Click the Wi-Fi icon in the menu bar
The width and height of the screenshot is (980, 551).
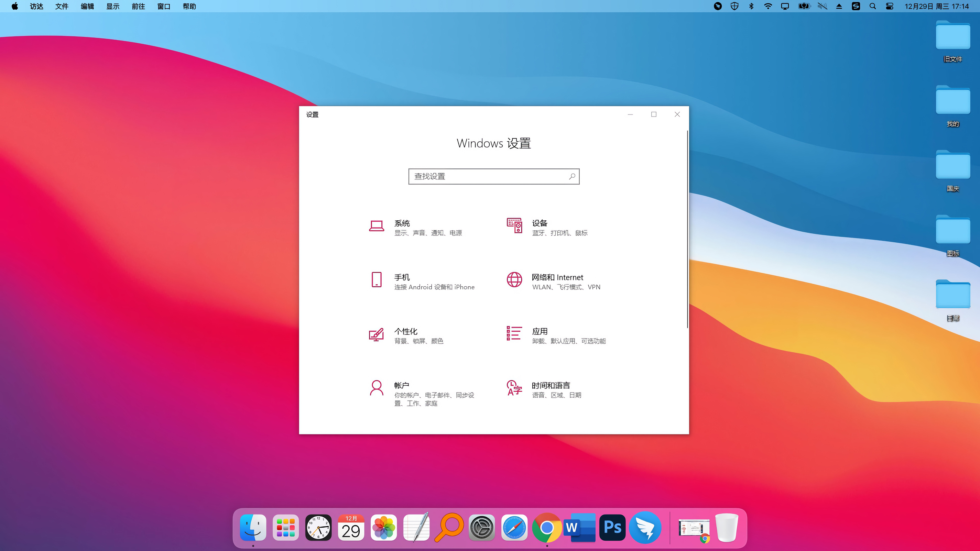point(768,6)
